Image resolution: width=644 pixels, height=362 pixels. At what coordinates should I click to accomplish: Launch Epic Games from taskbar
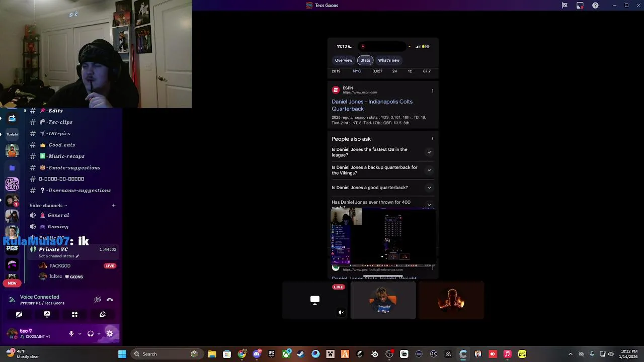click(271, 354)
